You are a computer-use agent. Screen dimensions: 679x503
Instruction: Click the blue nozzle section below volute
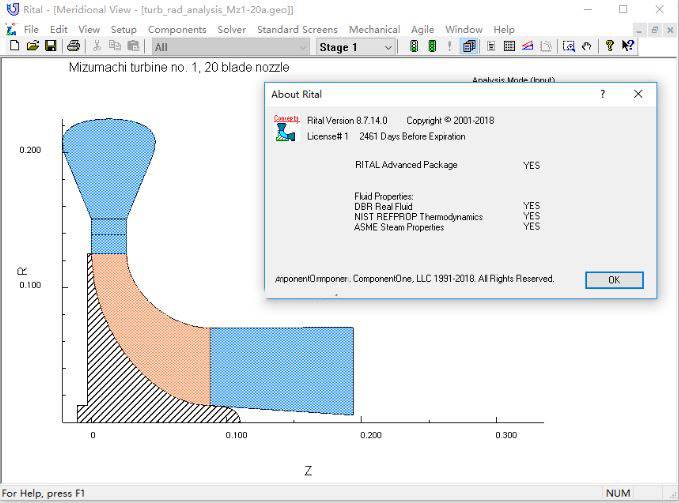pos(109,236)
